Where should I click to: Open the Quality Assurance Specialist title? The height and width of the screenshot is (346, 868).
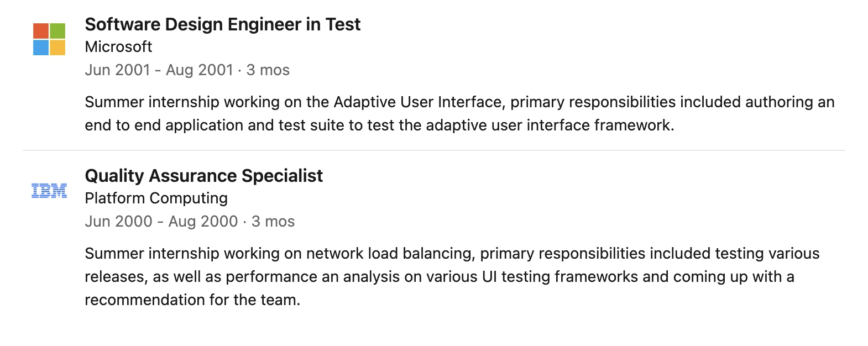[204, 176]
